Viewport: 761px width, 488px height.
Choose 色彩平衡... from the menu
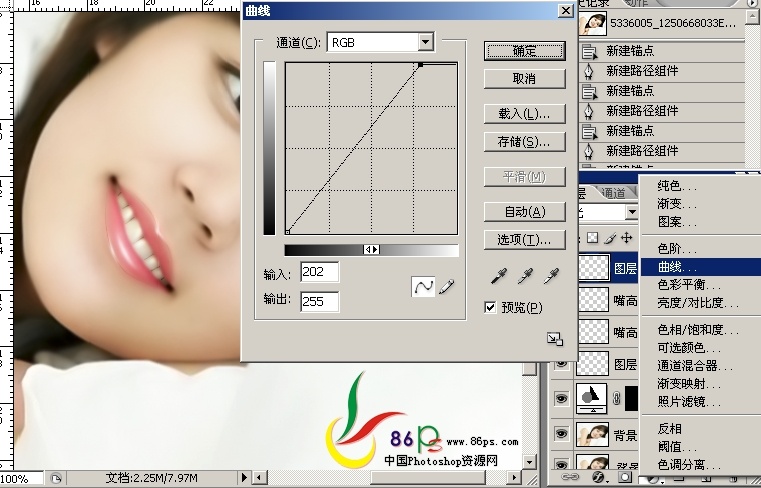(x=689, y=285)
